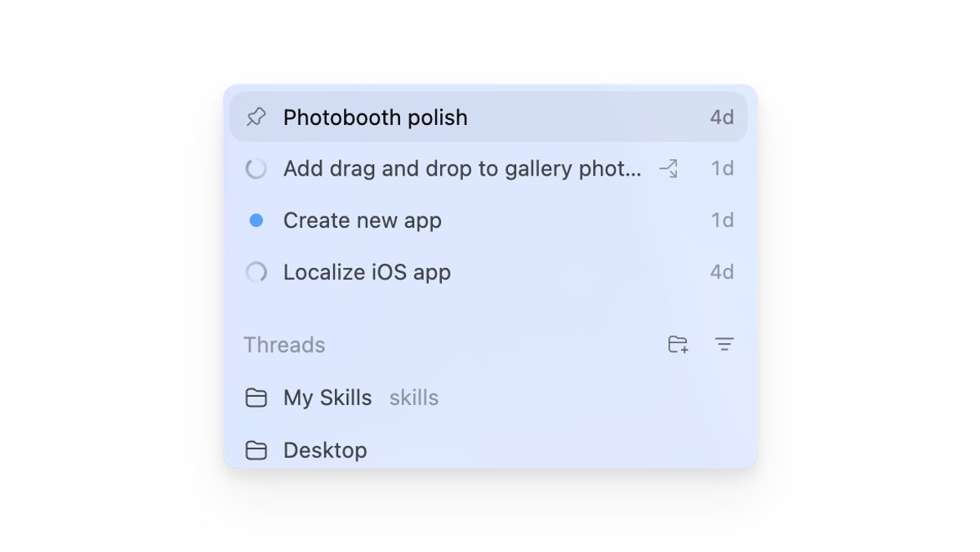Click the Threads section heading
Image resolution: width=980 pixels, height=552 pixels.
click(x=284, y=345)
